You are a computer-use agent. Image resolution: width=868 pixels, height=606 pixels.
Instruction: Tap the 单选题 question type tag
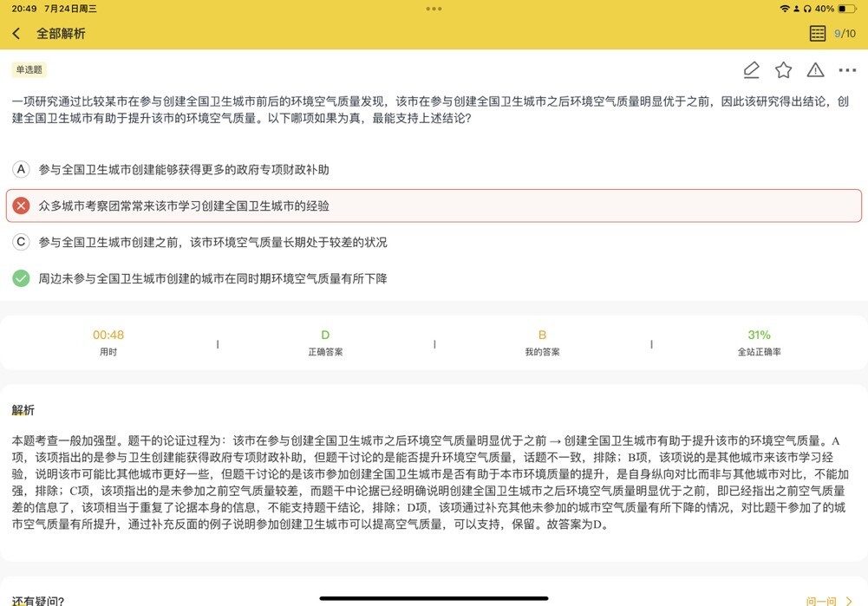(29, 69)
